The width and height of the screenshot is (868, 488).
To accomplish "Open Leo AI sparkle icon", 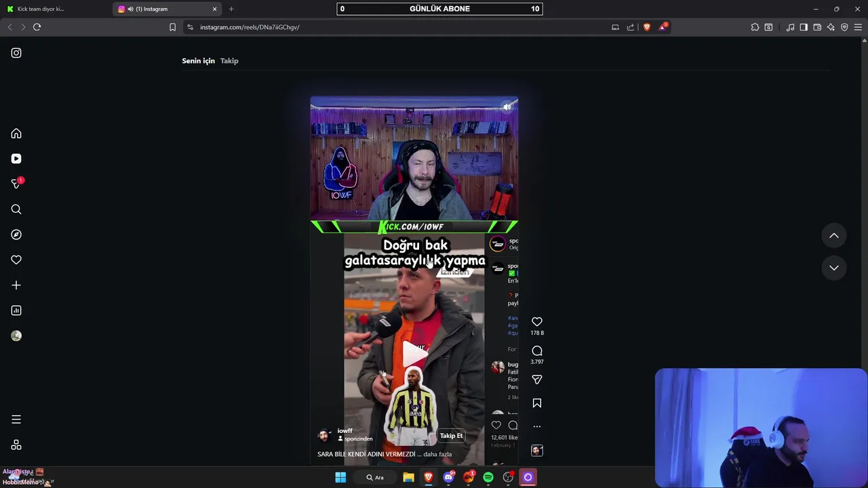I will pos(831,27).
